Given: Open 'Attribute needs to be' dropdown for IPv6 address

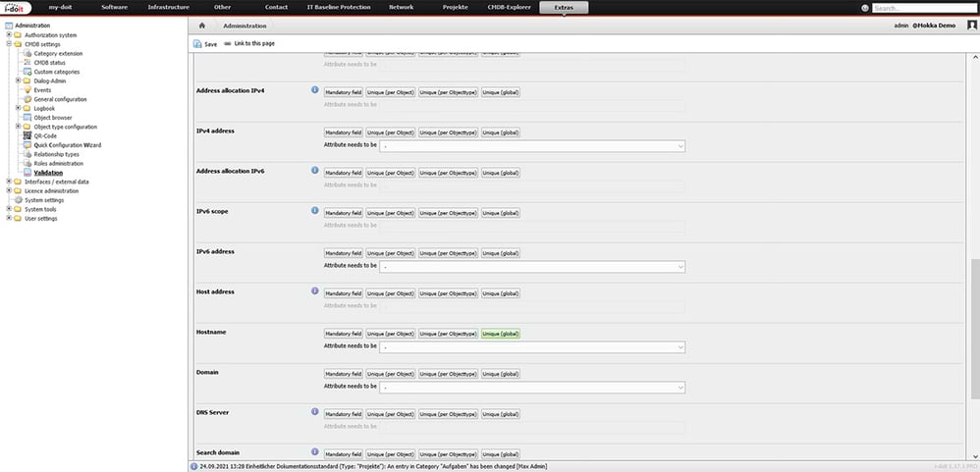Looking at the screenshot, I should [x=532, y=267].
